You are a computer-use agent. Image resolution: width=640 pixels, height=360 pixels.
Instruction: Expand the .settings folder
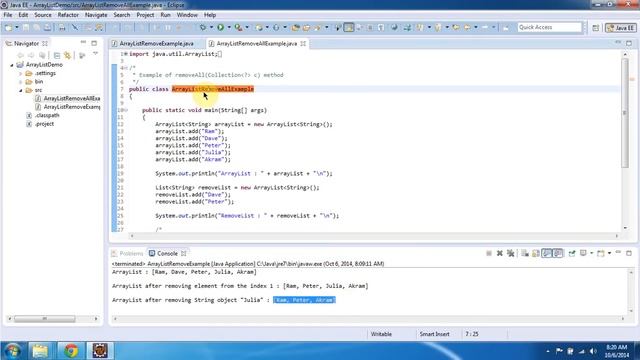click(x=21, y=73)
